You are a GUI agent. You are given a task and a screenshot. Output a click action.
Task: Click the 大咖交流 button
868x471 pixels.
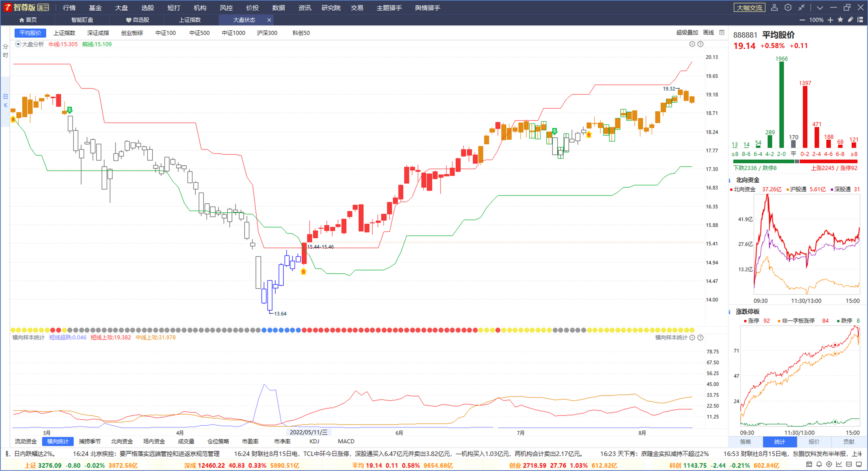point(750,8)
